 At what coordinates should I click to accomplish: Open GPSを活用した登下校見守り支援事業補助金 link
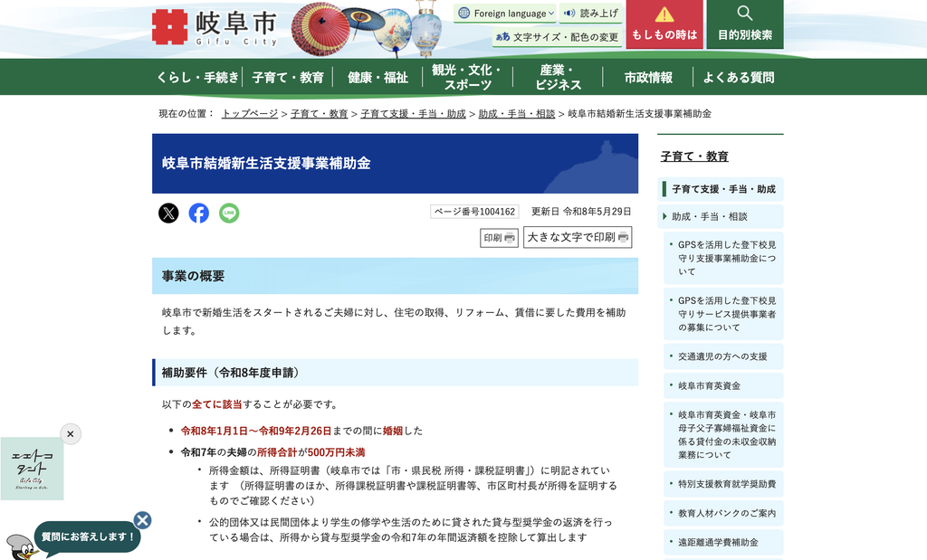pyautogui.click(x=723, y=258)
